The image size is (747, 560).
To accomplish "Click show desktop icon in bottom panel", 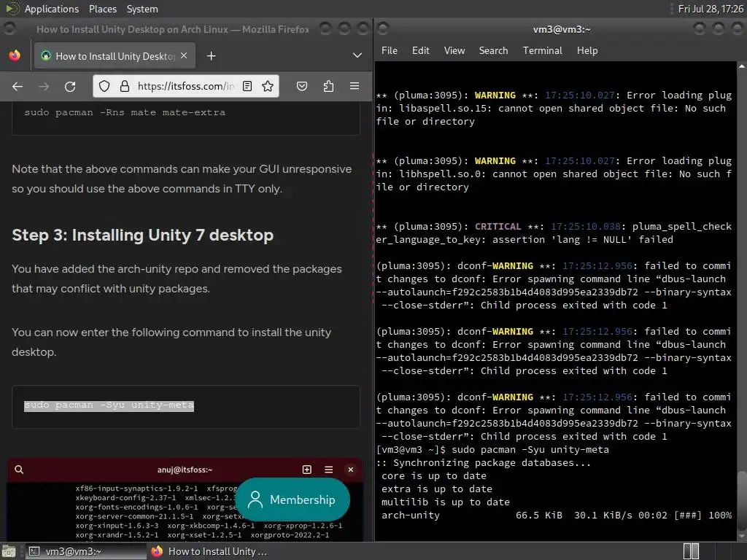I will (9, 551).
